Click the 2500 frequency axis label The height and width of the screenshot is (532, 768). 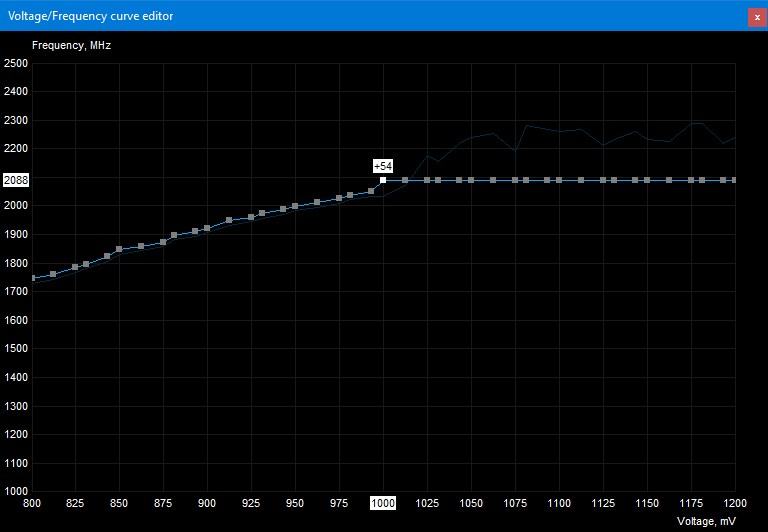pyautogui.click(x=16, y=63)
